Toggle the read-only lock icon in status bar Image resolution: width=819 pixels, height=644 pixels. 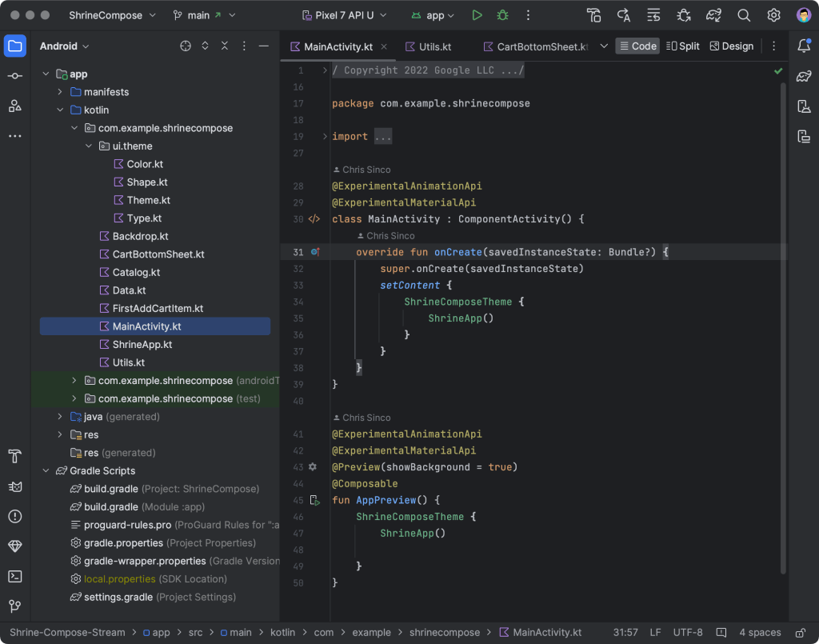click(800, 633)
